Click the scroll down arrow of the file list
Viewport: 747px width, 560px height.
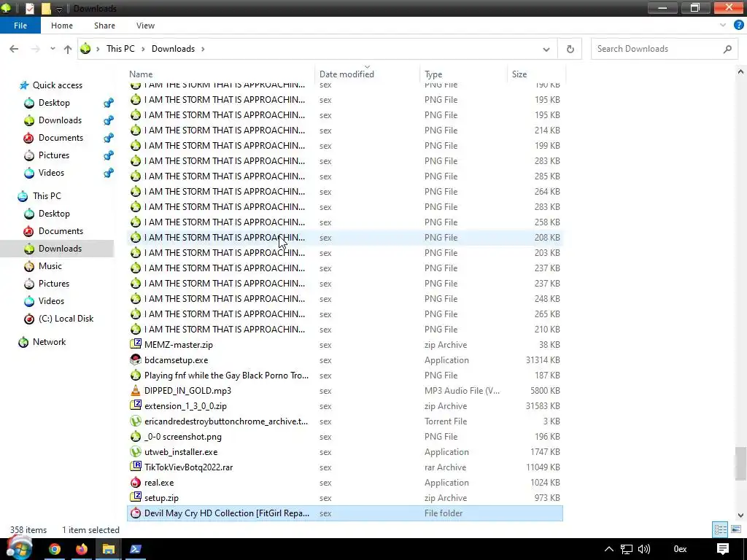click(x=740, y=516)
